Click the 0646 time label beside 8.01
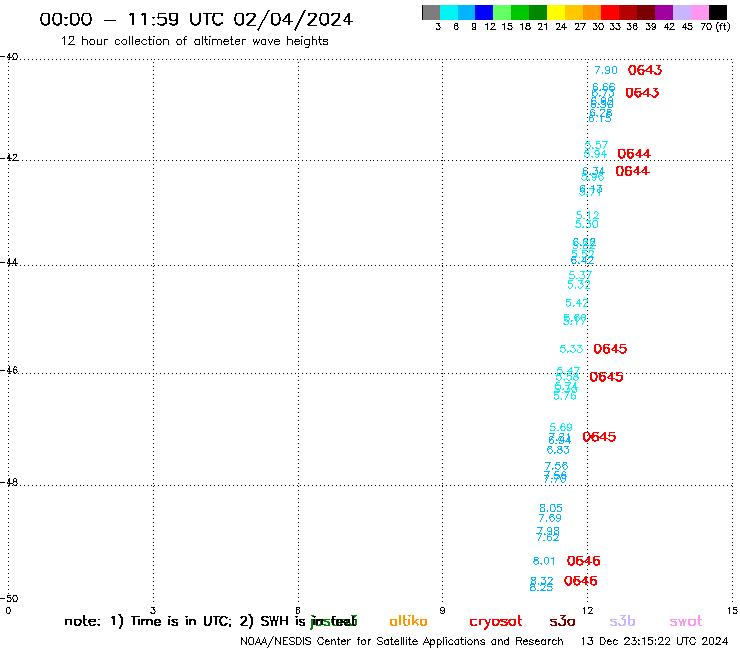This screenshot has height=650, width=740. [x=583, y=561]
